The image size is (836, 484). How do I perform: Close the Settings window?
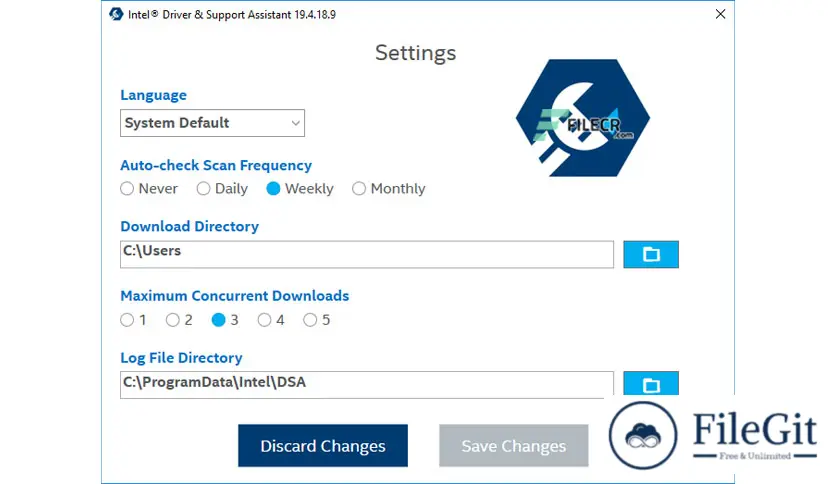[x=720, y=15]
